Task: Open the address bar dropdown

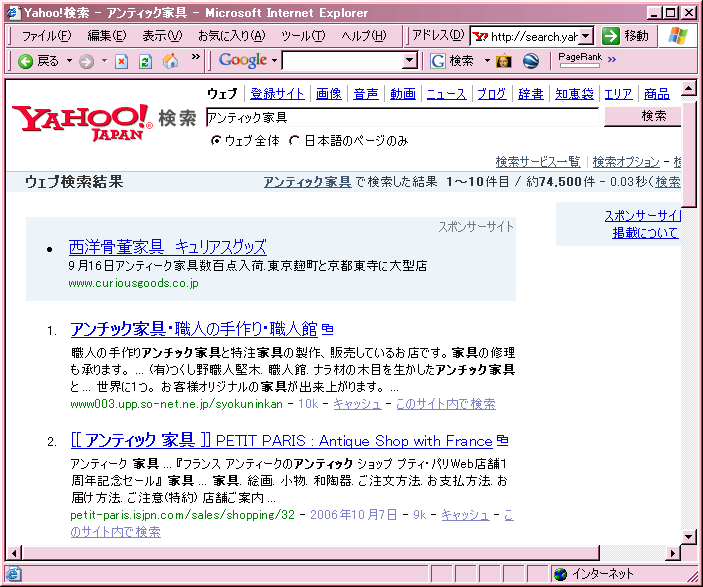Action: pos(586,36)
